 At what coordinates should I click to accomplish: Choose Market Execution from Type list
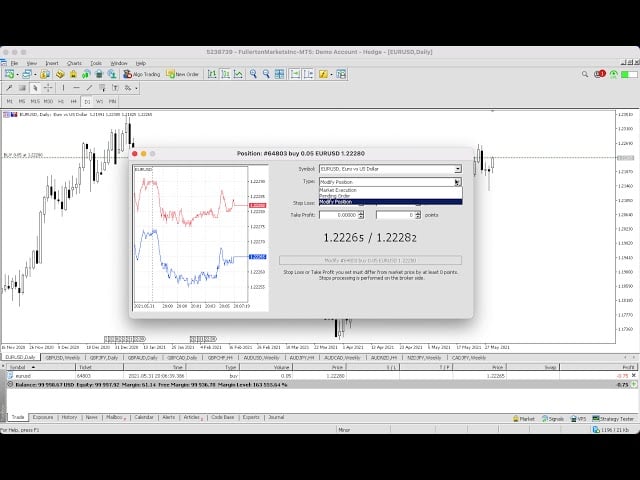(x=391, y=190)
